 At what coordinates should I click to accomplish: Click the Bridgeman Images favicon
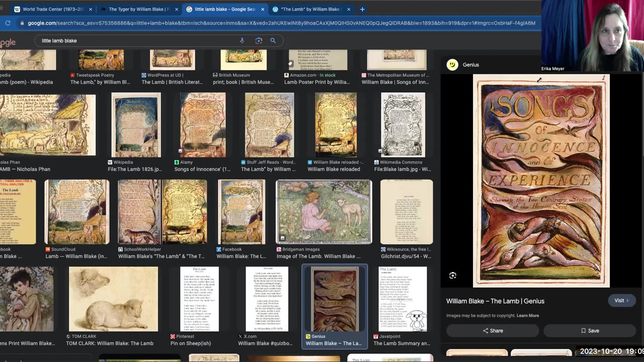click(x=279, y=249)
